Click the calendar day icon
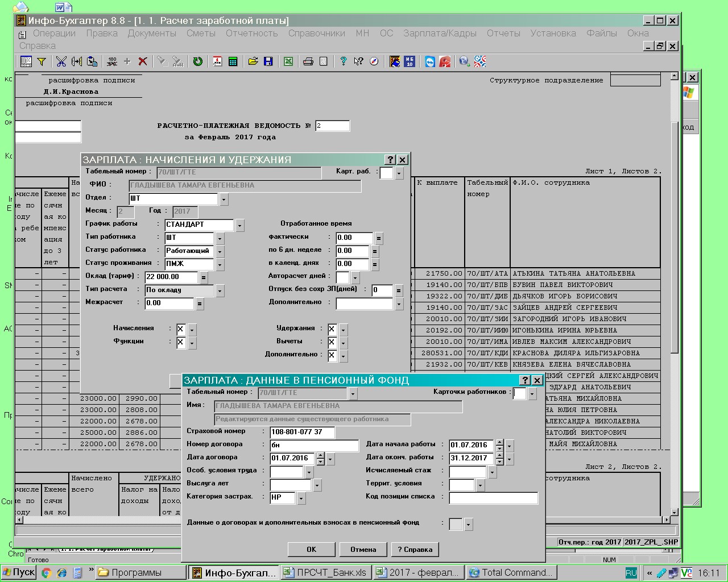The image size is (728, 582). [217, 61]
